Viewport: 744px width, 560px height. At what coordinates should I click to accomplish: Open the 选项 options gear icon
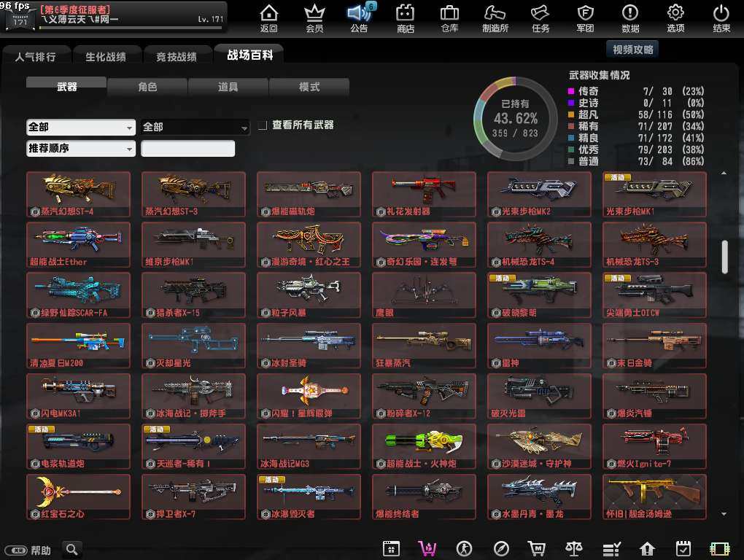[x=675, y=18]
